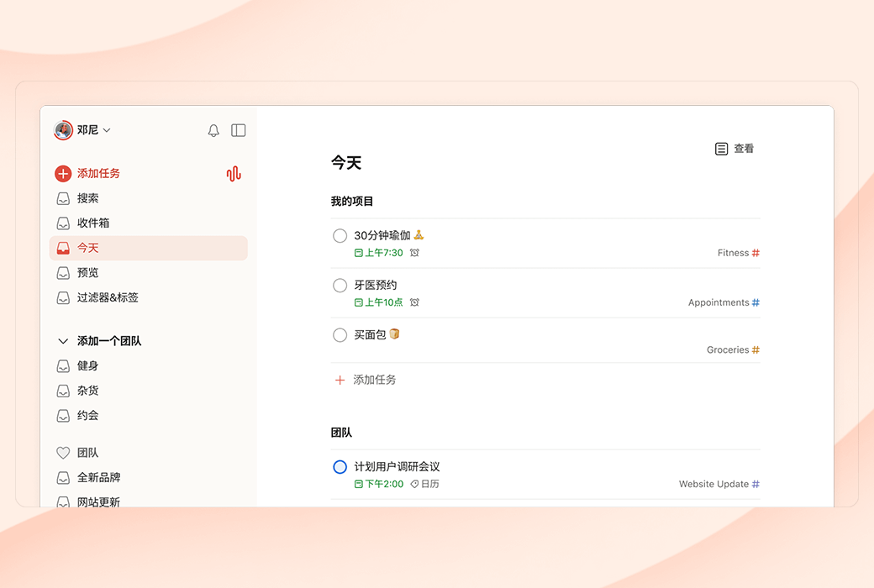Screen dimensions: 874x588
Task: Collapse the 添加一个团队 section
Action: [63, 341]
